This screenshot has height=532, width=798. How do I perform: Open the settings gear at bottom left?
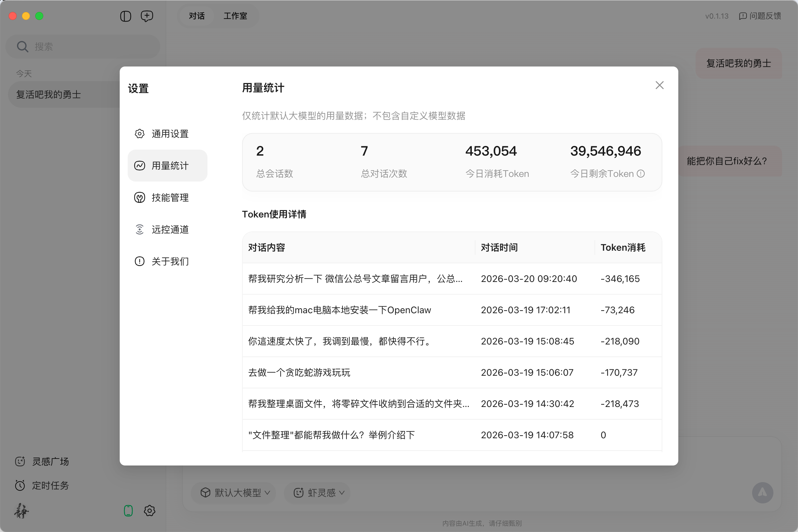149,511
